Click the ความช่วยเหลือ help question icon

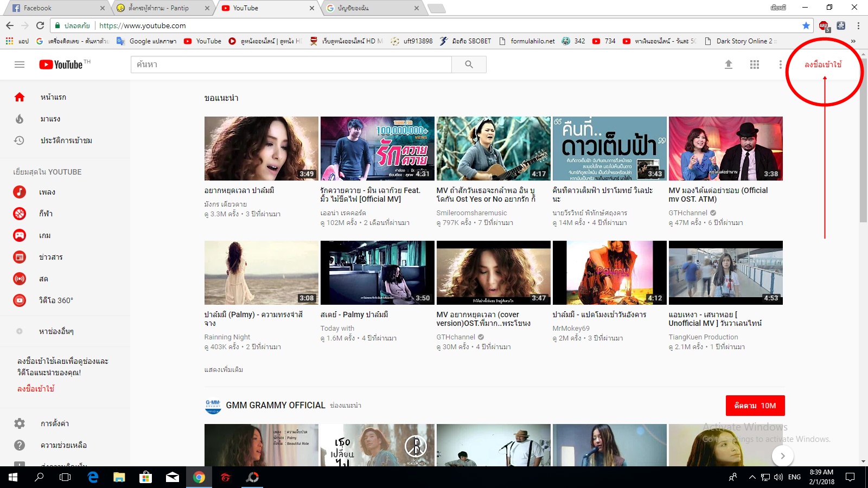pyautogui.click(x=20, y=445)
